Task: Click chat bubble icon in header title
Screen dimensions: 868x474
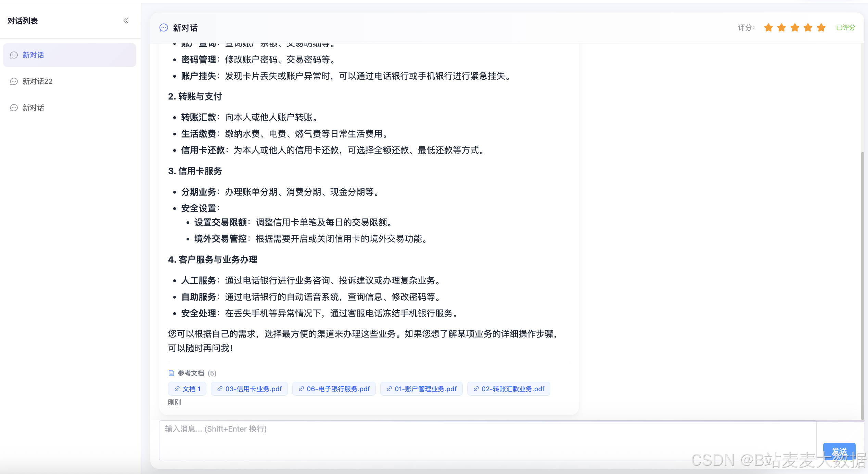Action: pyautogui.click(x=164, y=28)
